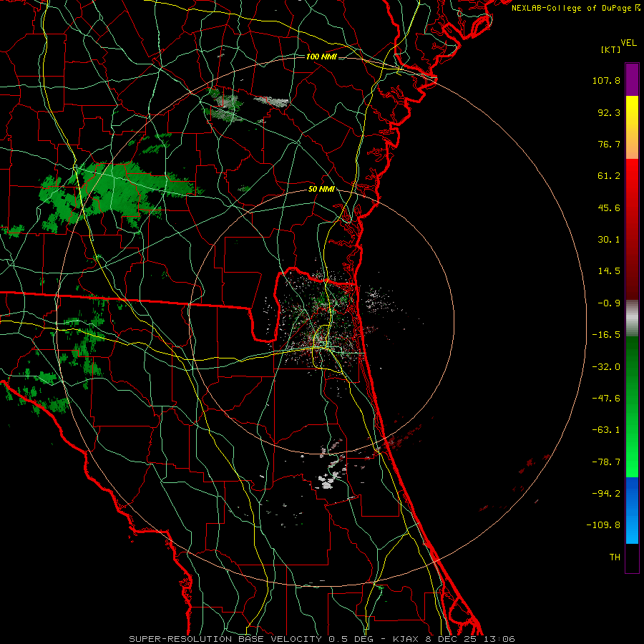Click the -94.2 legend value

606,494
